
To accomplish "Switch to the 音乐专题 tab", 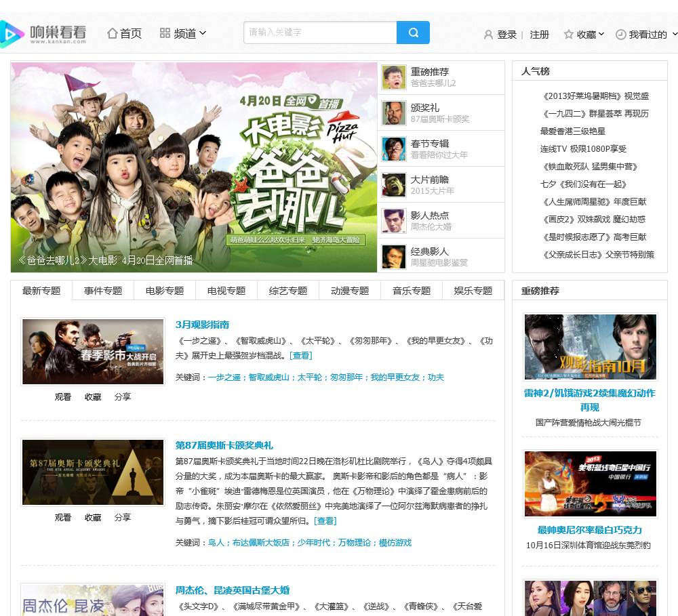I will (412, 291).
